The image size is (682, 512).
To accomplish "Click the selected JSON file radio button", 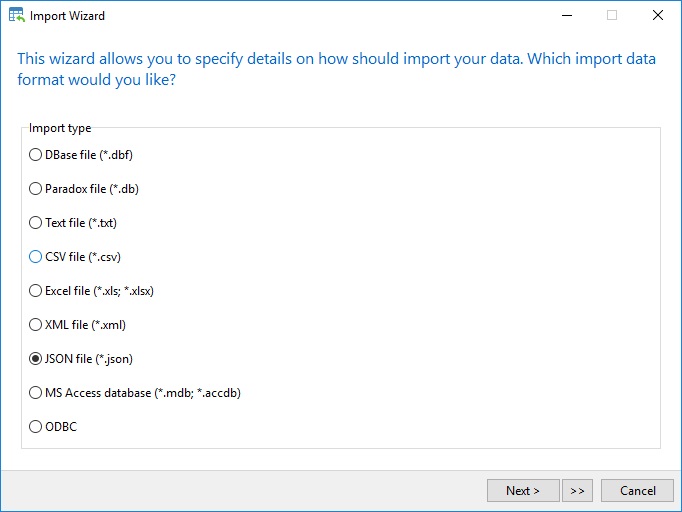I will click(35, 358).
